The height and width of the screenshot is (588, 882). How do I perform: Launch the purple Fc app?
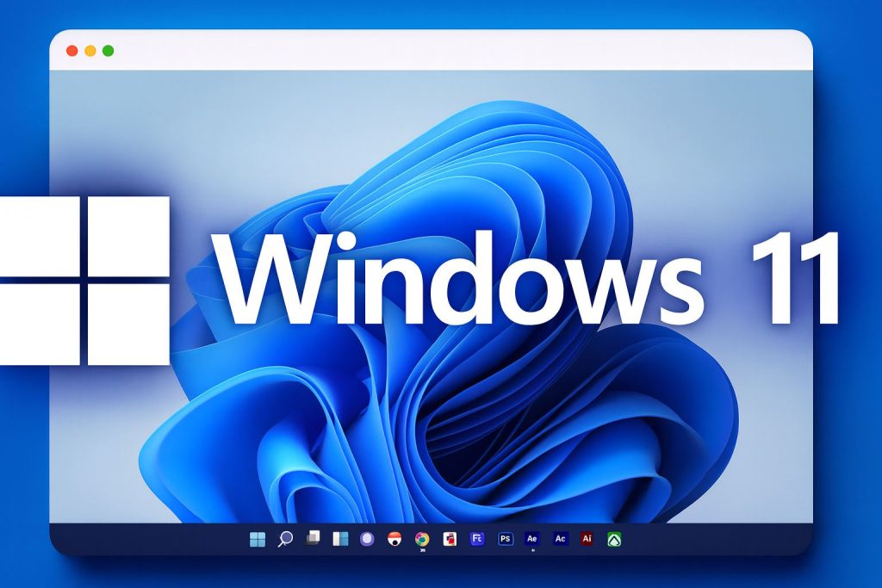(476, 539)
